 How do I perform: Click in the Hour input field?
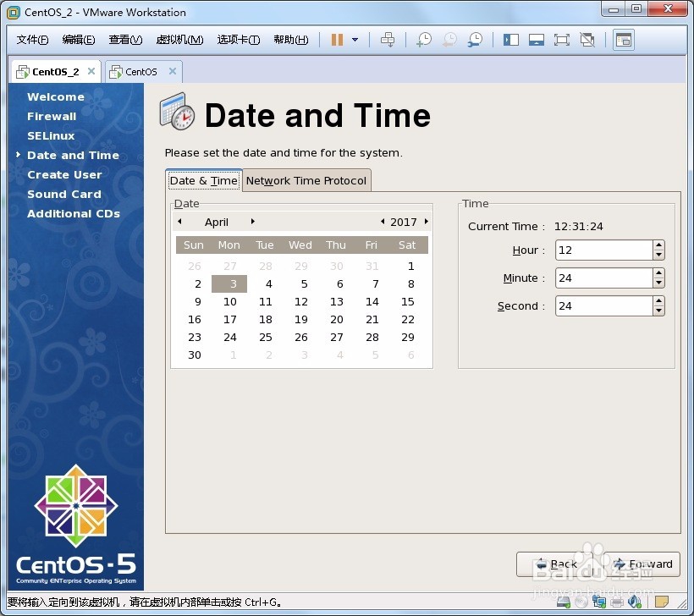click(x=603, y=250)
